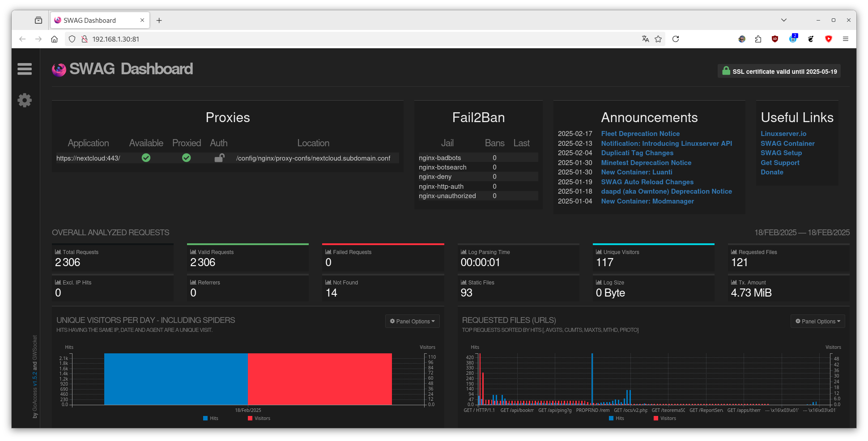Open the translate page icon in the address bar
This screenshot has width=868, height=441.
[645, 39]
